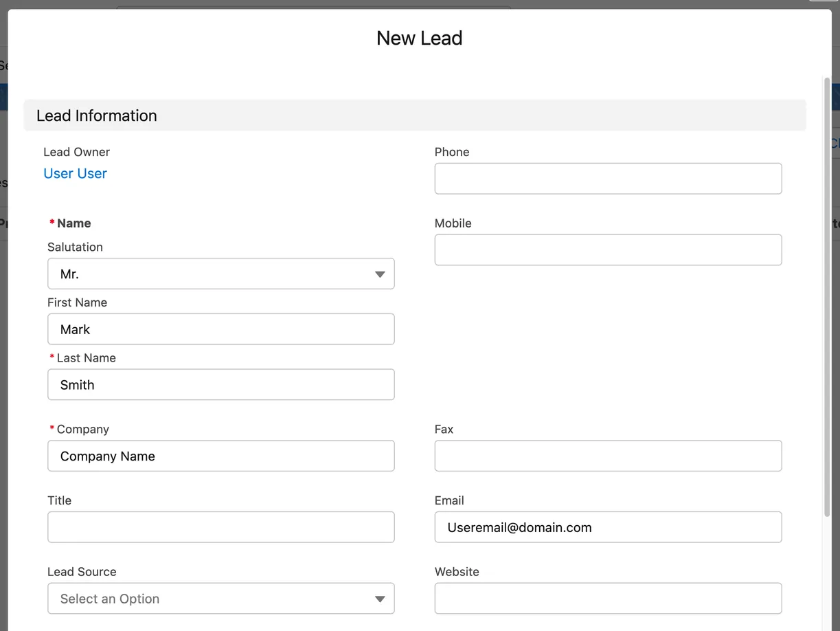Focus the Mobile number field
Screen dimensions: 840x631
(x=608, y=250)
